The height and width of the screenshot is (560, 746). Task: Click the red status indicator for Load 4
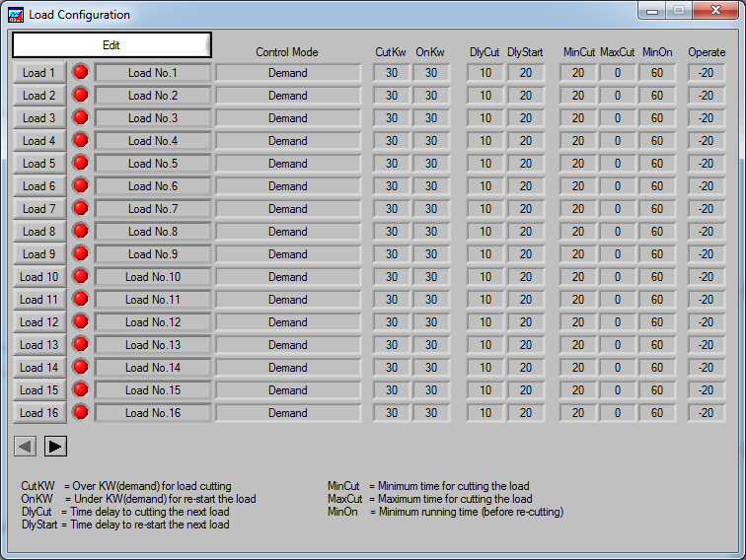click(80, 140)
